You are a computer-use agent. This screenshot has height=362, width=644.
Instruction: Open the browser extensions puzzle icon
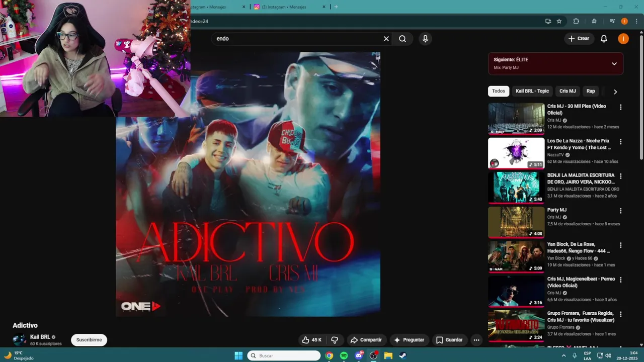[x=576, y=21]
